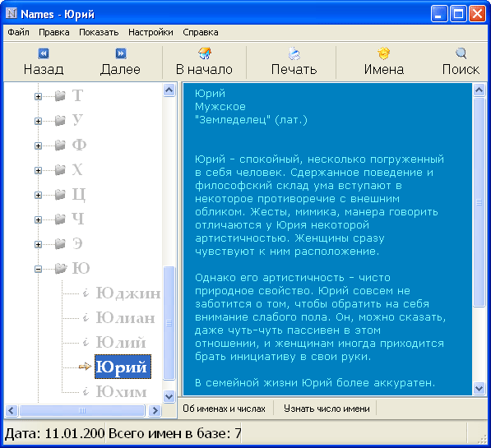491x448 pixels.
Task: Click the "Земледелец" (лат.) text line
Action: [251, 120]
